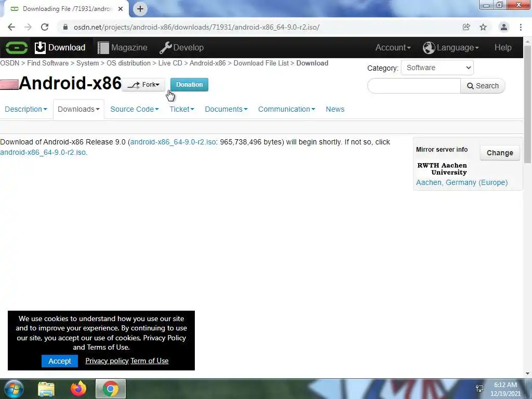Open the Develop wrench menu

pyautogui.click(x=181, y=47)
